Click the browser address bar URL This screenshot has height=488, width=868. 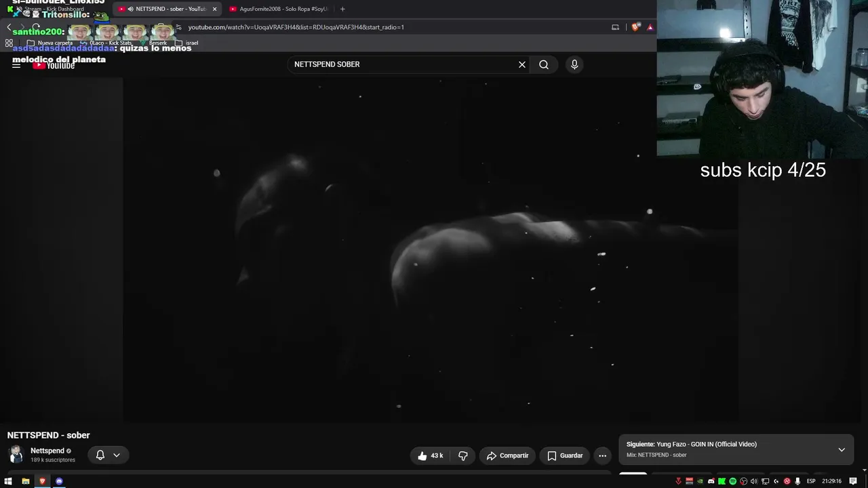point(296,27)
